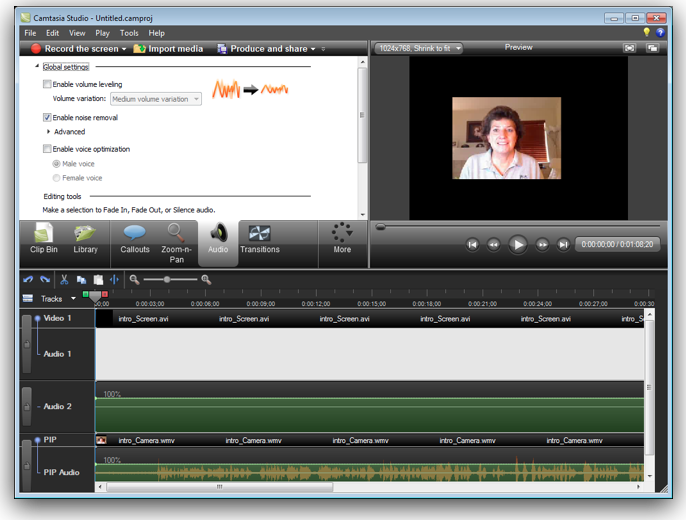This screenshot has height=520, width=686.
Task: Enable voice optimization checkbox
Action: (47, 149)
